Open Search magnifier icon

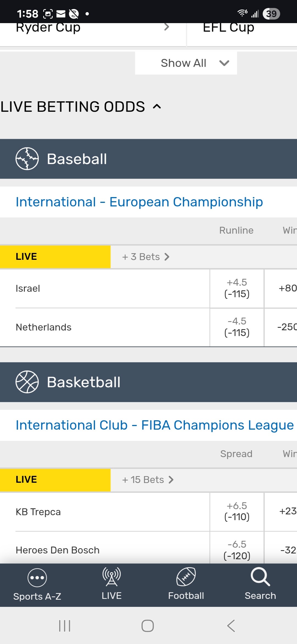click(x=260, y=577)
